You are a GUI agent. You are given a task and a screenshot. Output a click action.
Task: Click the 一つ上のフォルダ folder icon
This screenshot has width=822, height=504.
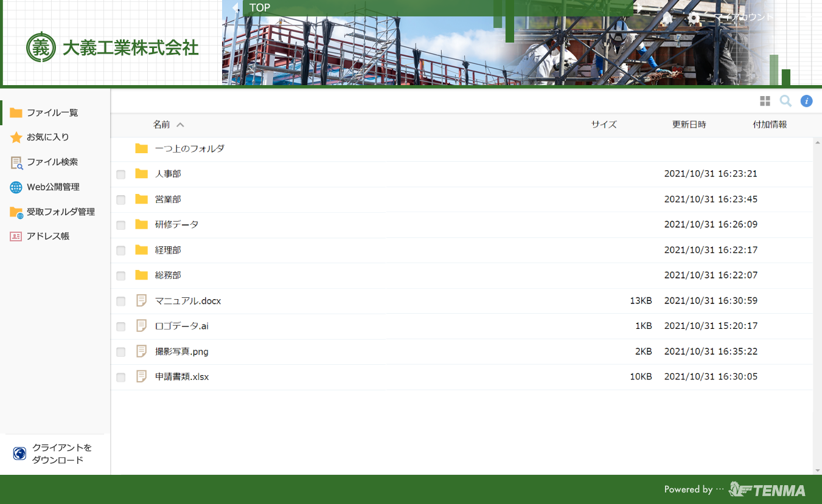coord(142,148)
